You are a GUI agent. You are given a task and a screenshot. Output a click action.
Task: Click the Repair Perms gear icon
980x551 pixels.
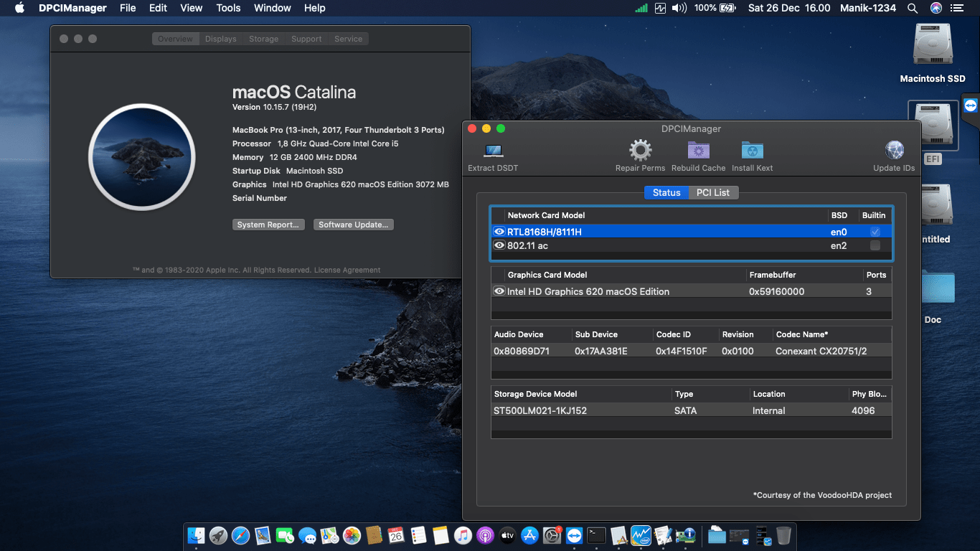640,151
